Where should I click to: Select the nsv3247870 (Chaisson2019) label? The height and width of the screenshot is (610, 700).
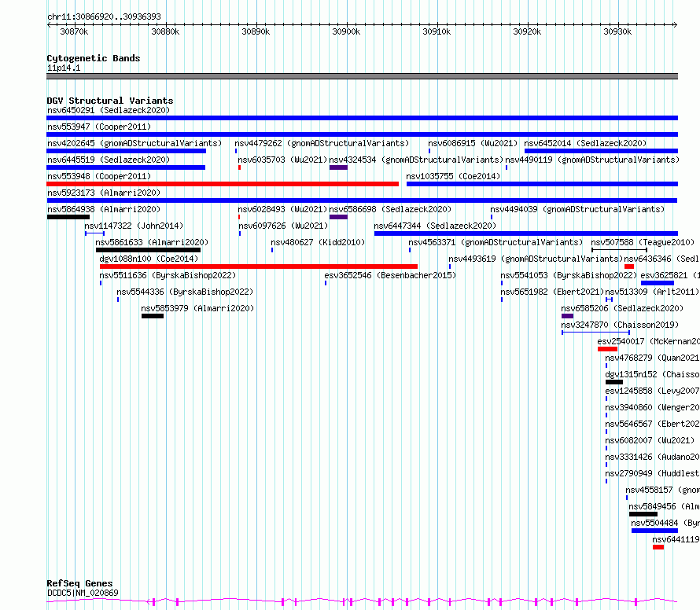pyautogui.click(x=620, y=325)
